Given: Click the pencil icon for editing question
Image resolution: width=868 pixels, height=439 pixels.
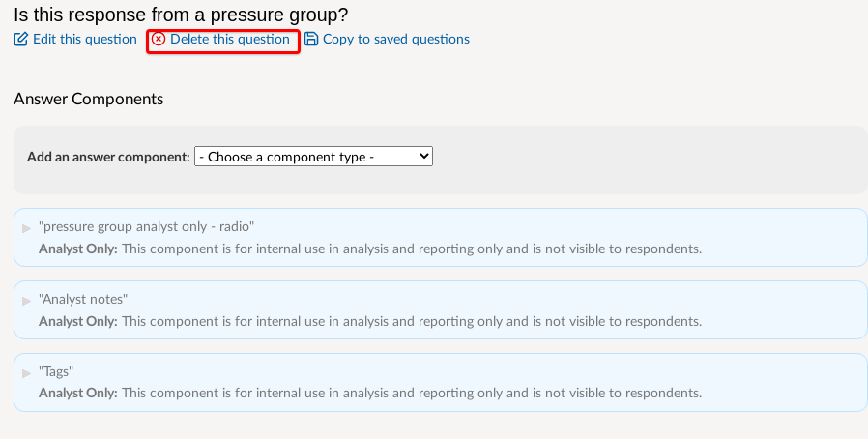Looking at the screenshot, I should 20,40.
